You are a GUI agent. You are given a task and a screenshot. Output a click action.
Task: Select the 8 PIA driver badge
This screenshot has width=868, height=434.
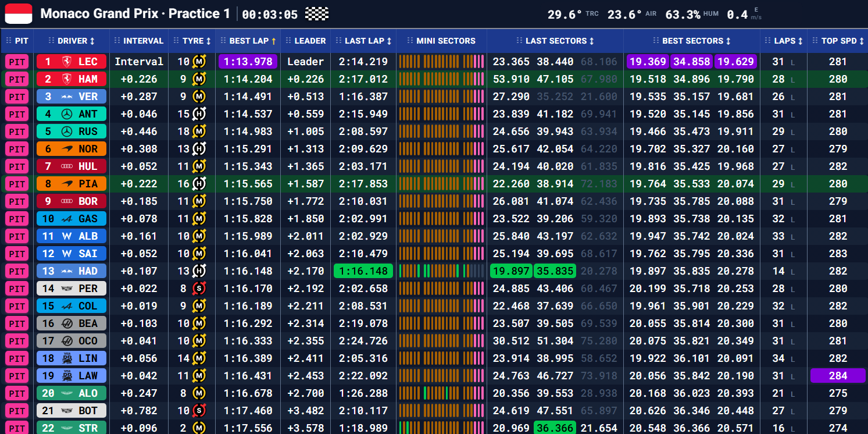coord(72,184)
